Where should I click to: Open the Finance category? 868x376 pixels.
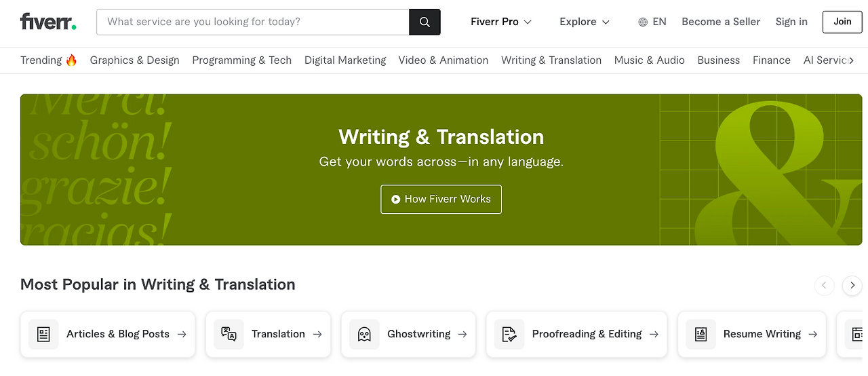coord(772,60)
